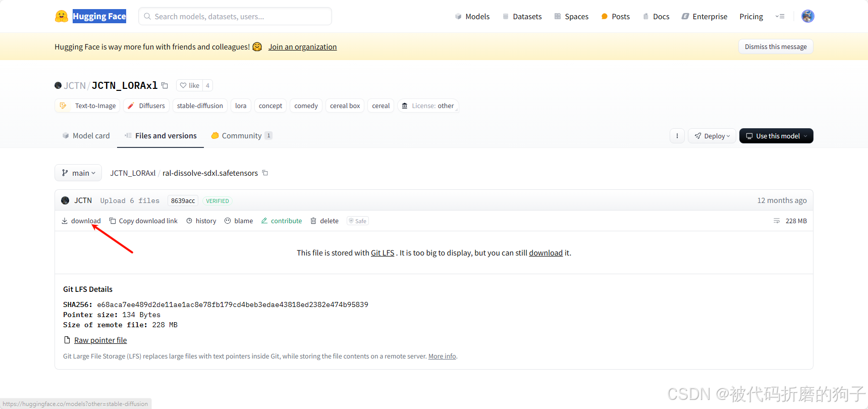The width and height of the screenshot is (868, 409).
Task: Filter by the stable-diffusion tag
Action: click(x=200, y=106)
